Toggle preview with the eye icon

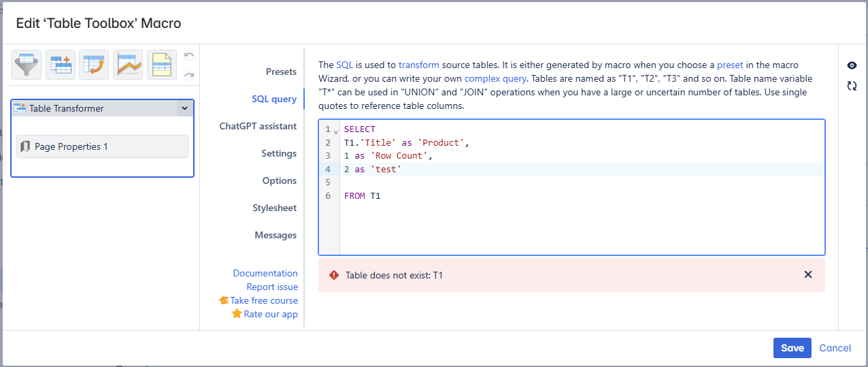852,65
